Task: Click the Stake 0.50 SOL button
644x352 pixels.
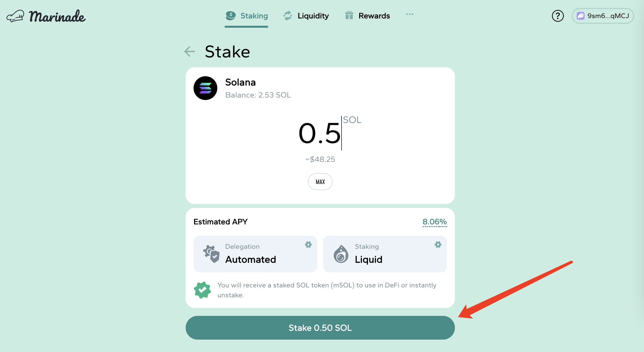Action: [x=320, y=327]
